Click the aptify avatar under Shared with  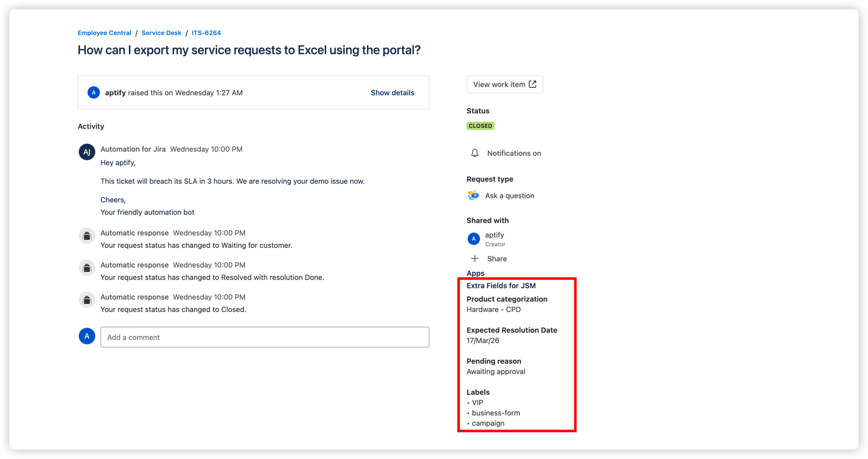pos(473,239)
